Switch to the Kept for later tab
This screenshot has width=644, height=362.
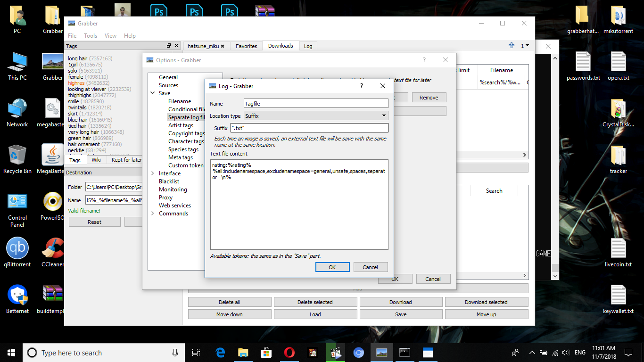126,160
